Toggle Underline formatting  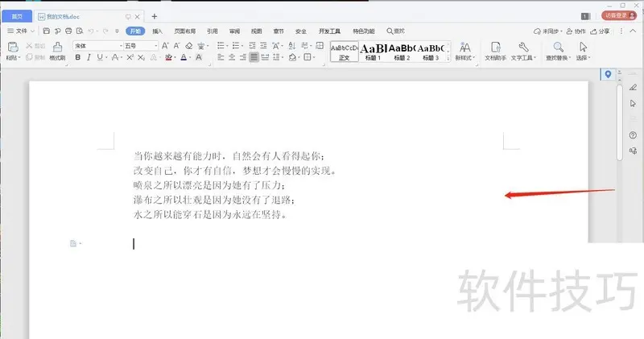pos(100,57)
